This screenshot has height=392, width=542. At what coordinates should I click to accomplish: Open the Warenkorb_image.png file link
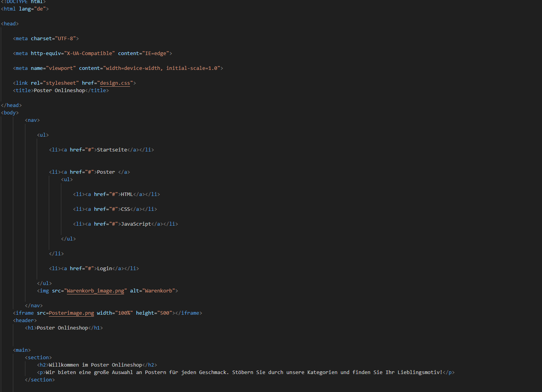pyautogui.click(x=95, y=290)
